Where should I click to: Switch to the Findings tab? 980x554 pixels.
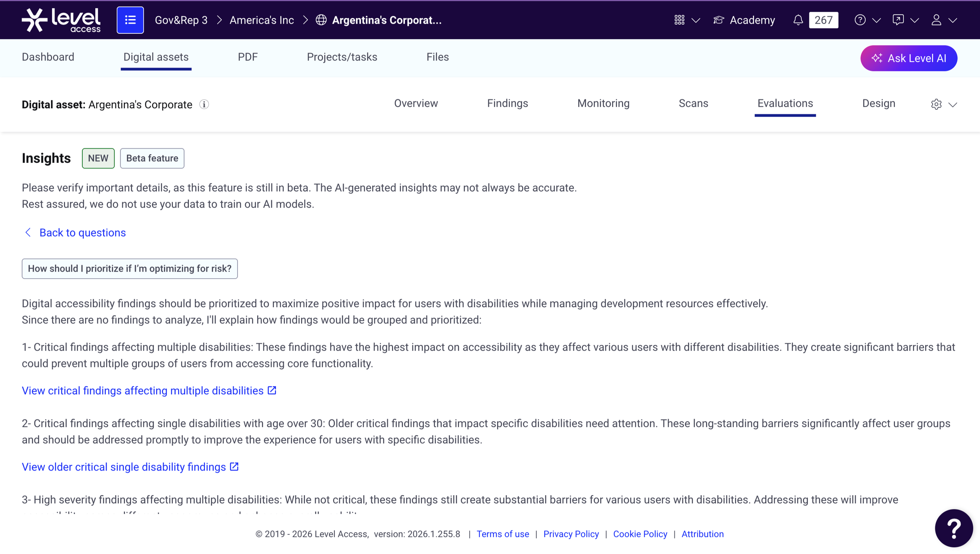507,104
